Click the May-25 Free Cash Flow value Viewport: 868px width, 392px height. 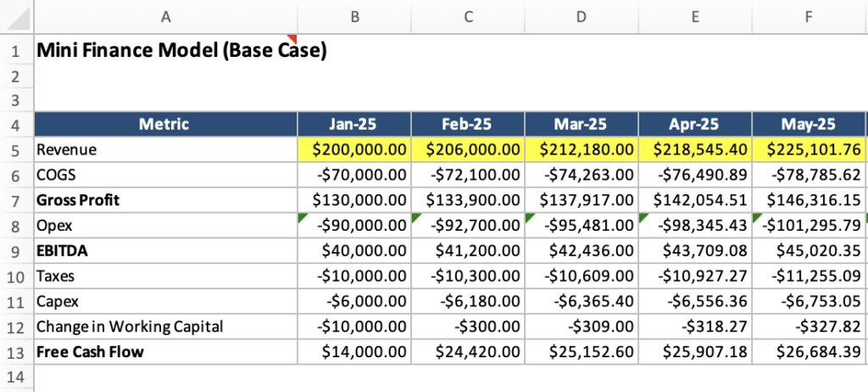808,351
